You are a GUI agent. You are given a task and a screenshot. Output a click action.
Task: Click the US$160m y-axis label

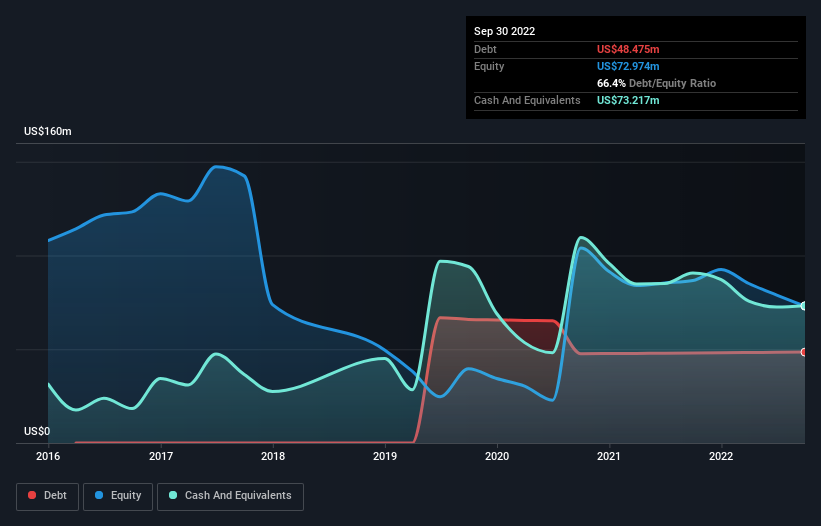pos(48,131)
